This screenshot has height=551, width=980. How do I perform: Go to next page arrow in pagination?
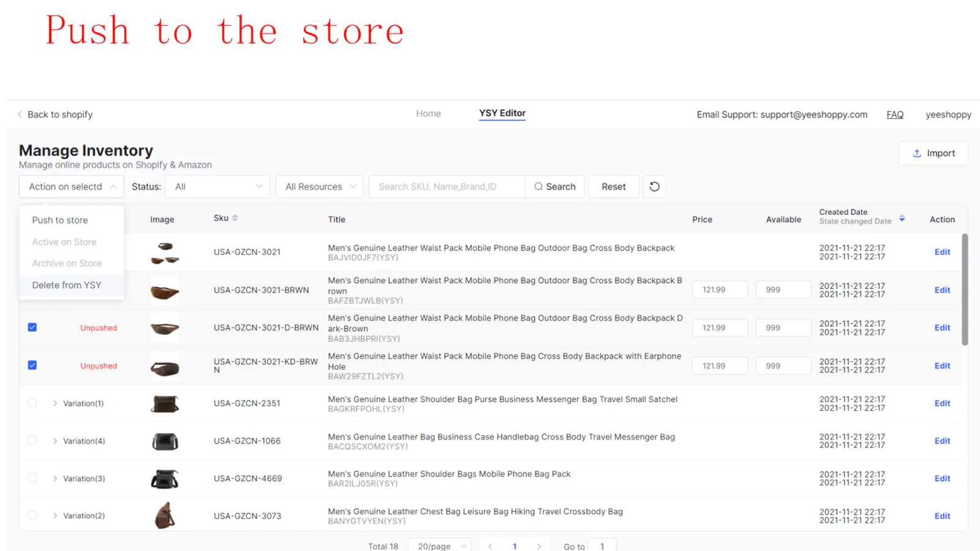pyautogui.click(x=539, y=546)
